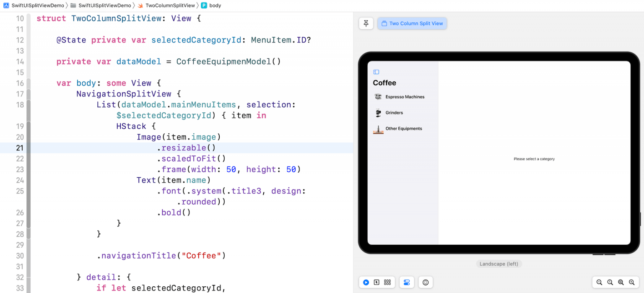The width and height of the screenshot is (644, 293).
Task: Open the SwiftUISplitViewDemo project breadcrumb
Action: click(x=34, y=5)
